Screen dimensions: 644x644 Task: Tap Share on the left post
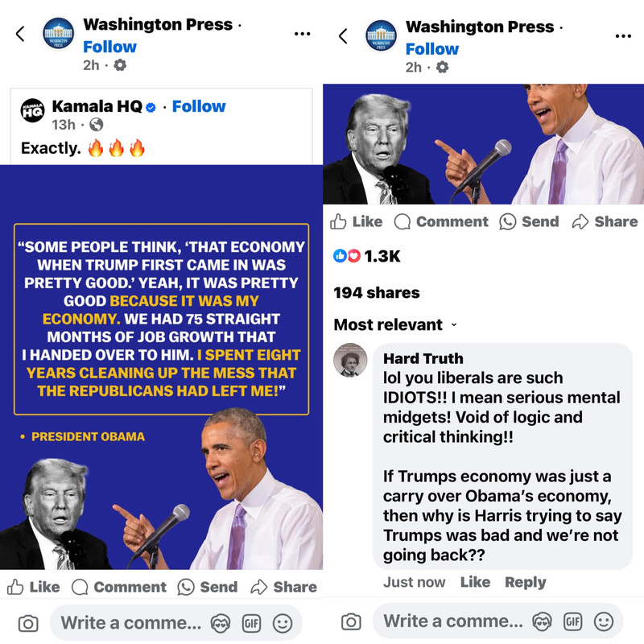click(284, 587)
